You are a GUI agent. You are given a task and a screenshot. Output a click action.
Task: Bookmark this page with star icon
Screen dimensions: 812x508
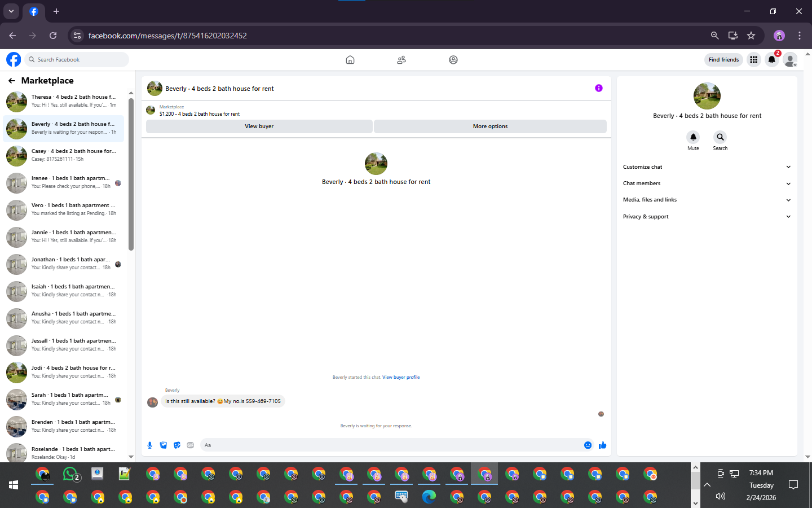click(751, 36)
